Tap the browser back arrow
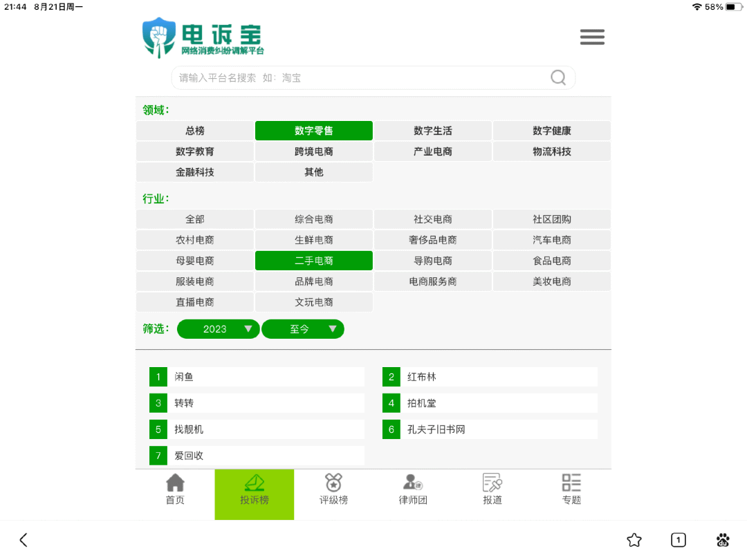Screen dimensions: 747x560 [24, 539]
